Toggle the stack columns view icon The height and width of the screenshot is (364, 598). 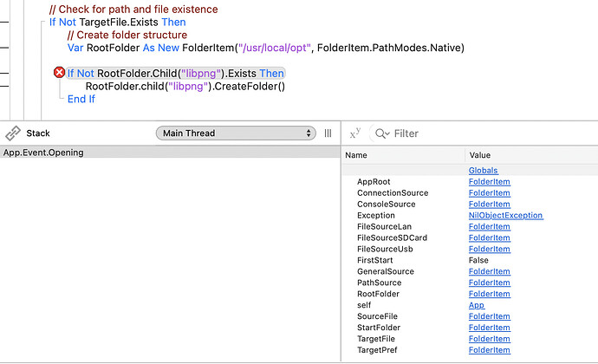tap(328, 133)
